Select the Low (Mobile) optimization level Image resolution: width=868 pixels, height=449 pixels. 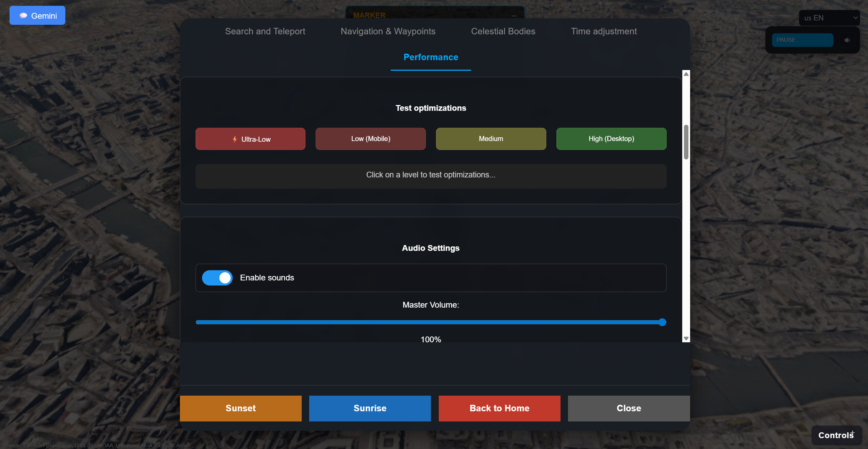[370, 139]
